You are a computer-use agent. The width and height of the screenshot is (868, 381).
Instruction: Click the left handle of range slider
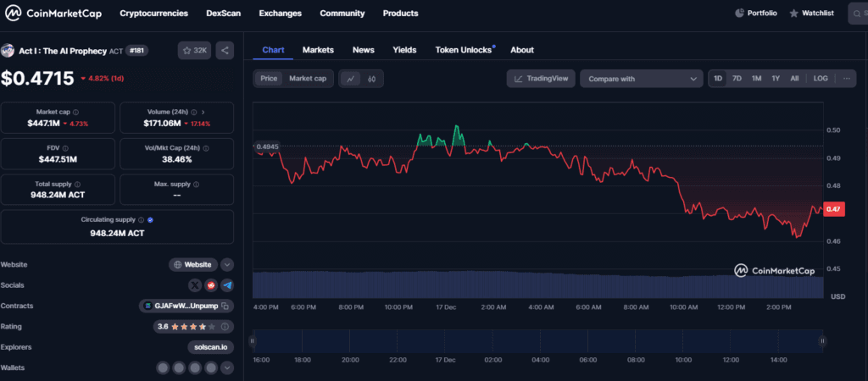pos(253,341)
